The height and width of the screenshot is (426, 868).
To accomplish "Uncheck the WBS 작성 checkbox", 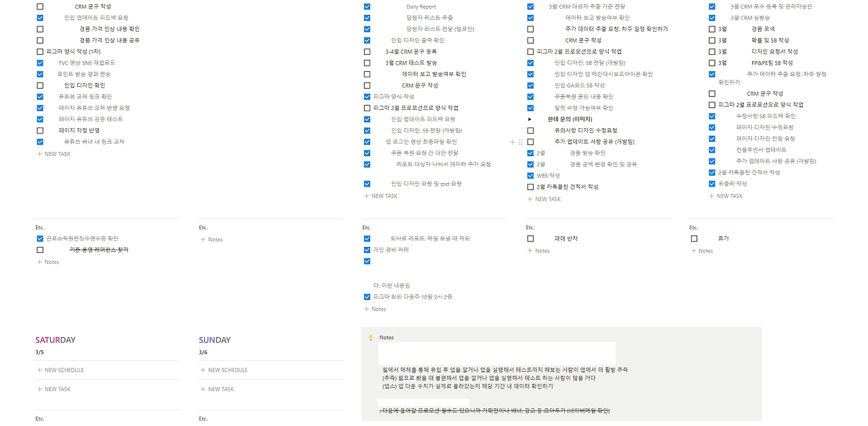I will pyautogui.click(x=530, y=175).
